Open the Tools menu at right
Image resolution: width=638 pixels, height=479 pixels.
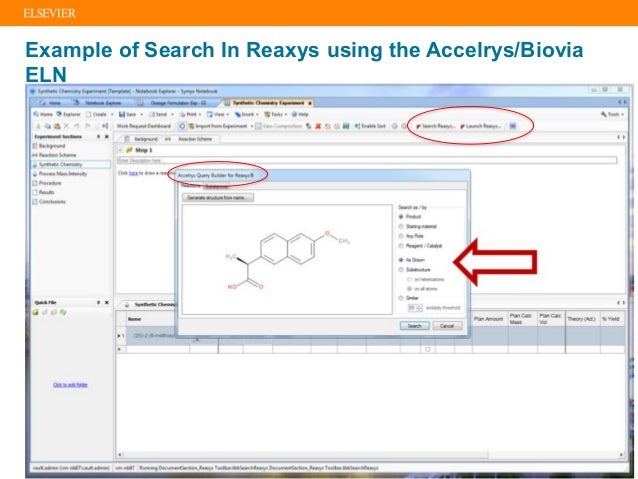tap(610, 114)
